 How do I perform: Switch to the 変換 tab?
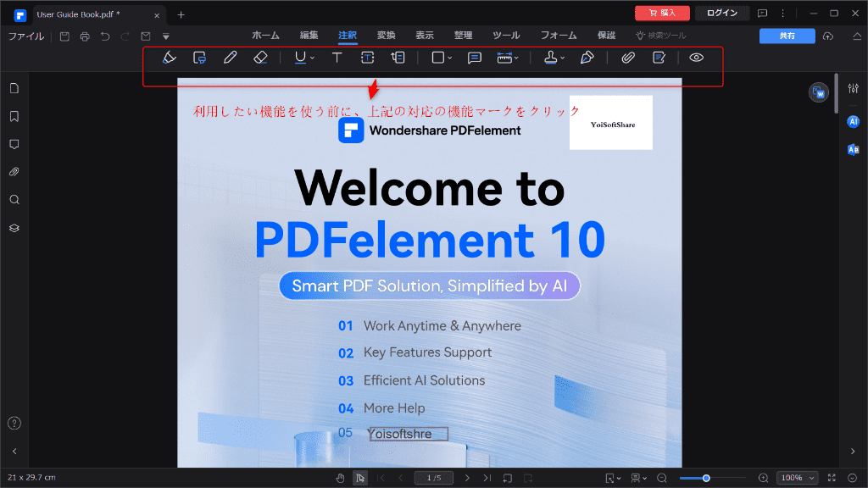tap(387, 36)
